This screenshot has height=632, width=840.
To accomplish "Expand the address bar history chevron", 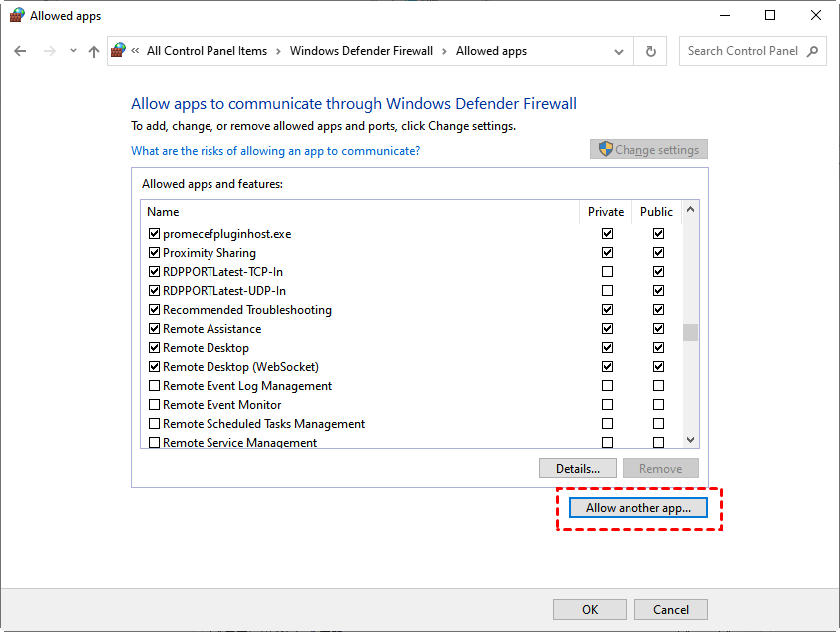I will click(x=619, y=52).
